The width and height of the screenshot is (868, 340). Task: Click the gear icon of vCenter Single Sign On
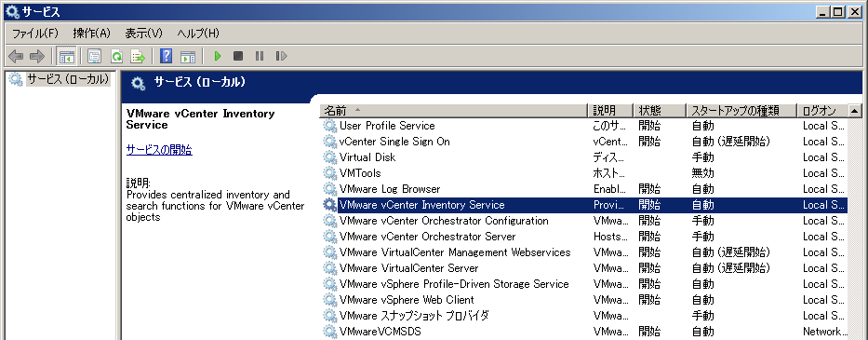[330, 142]
